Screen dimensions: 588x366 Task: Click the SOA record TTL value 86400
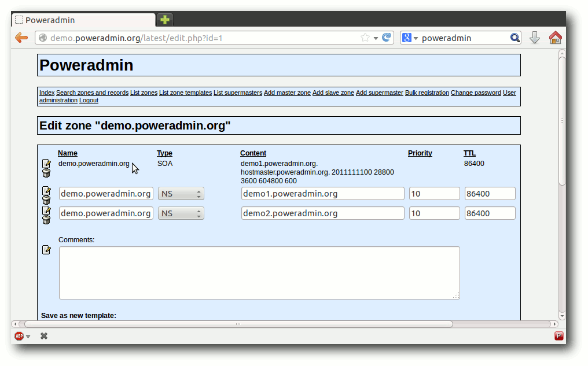point(474,163)
